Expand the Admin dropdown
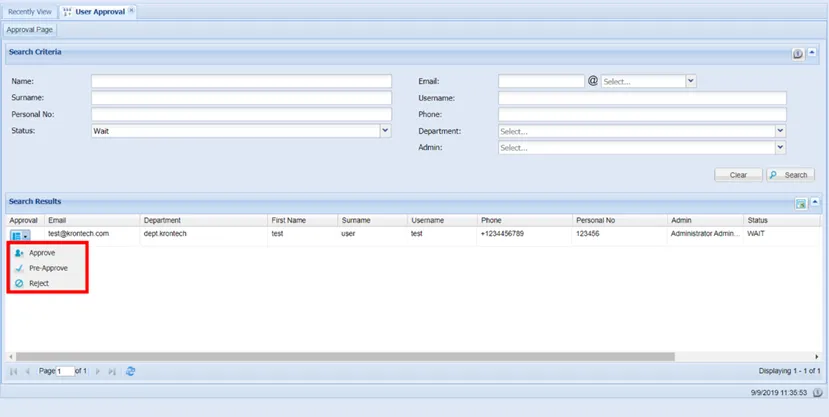 point(780,147)
